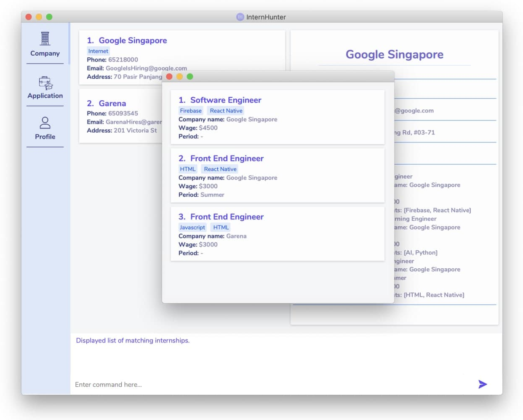This screenshot has width=523, height=420.
Task: Click Company name line in Software Engineer card
Action: point(228,120)
